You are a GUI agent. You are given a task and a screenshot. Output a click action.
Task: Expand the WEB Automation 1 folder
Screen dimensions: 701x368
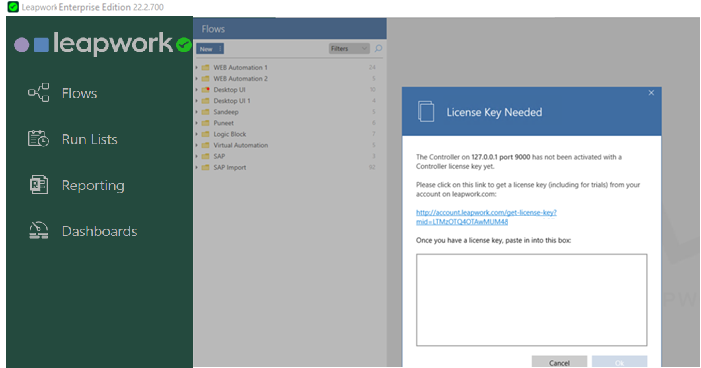click(197, 68)
